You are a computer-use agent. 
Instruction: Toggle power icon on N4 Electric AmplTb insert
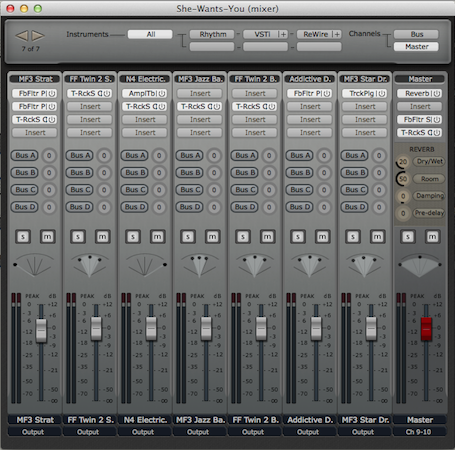pos(162,94)
